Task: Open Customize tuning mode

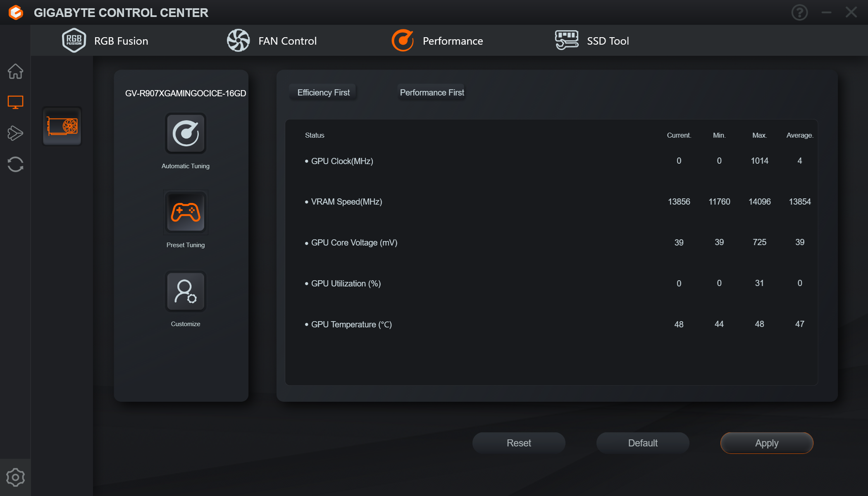Action: pos(186,291)
